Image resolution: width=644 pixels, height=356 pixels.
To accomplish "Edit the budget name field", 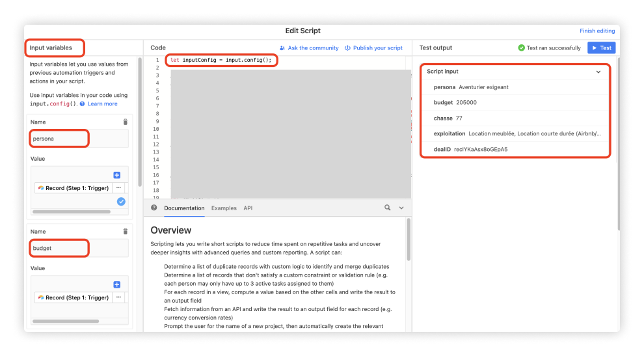I will click(79, 248).
